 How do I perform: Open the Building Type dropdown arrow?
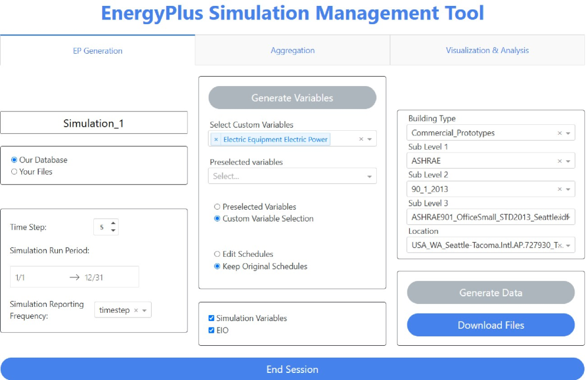click(568, 133)
